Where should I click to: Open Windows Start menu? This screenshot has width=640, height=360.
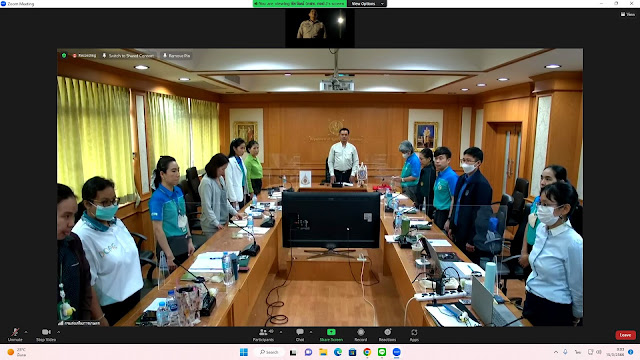click(x=244, y=352)
